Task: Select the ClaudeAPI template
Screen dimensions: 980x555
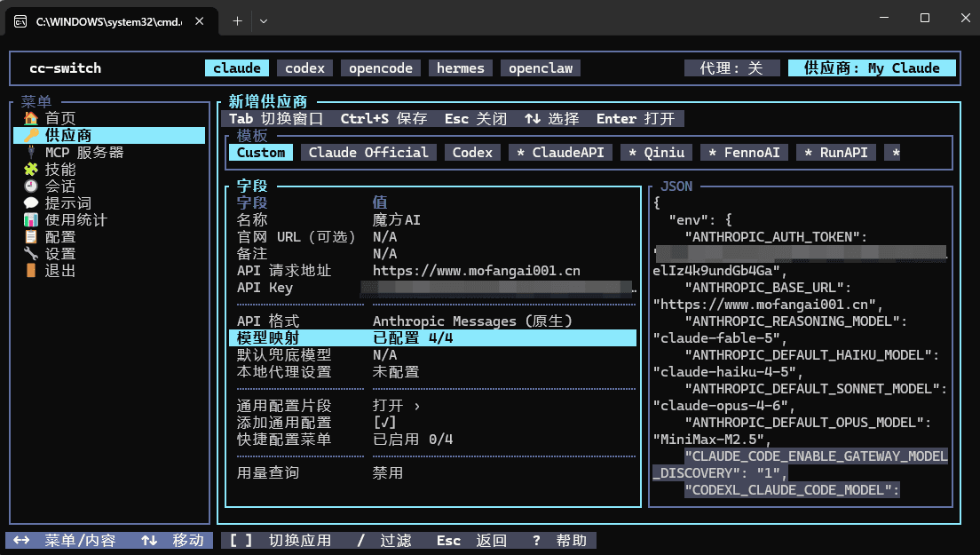Action: tap(561, 153)
